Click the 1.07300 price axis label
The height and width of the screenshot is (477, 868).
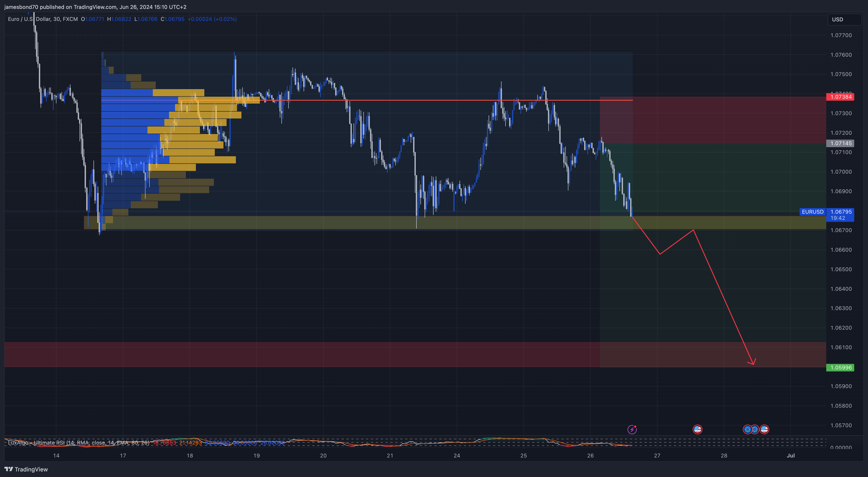tap(841, 113)
